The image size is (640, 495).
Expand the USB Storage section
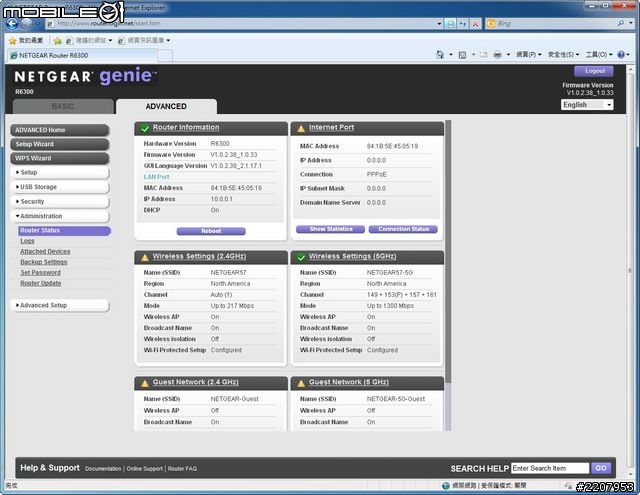click(x=60, y=187)
